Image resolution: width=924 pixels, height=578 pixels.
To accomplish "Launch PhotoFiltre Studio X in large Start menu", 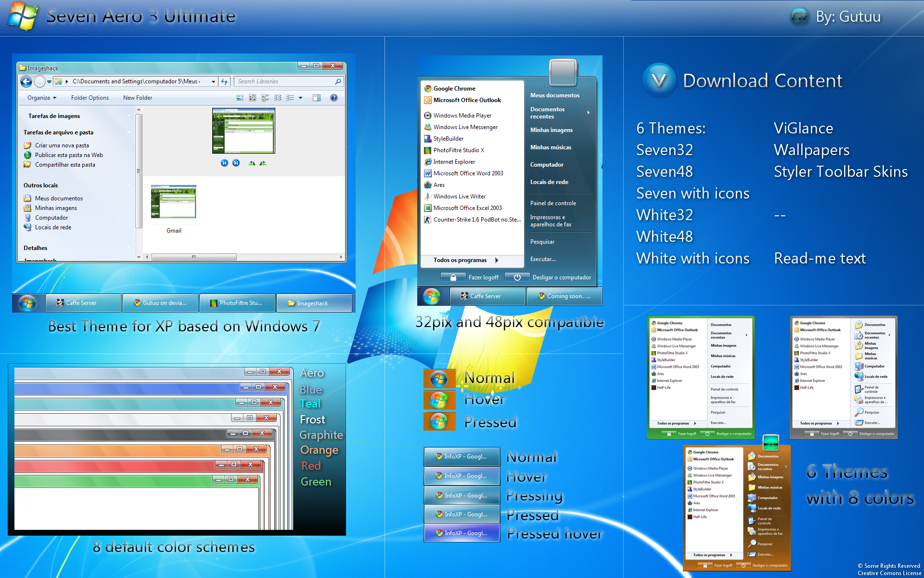I will tap(454, 150).
